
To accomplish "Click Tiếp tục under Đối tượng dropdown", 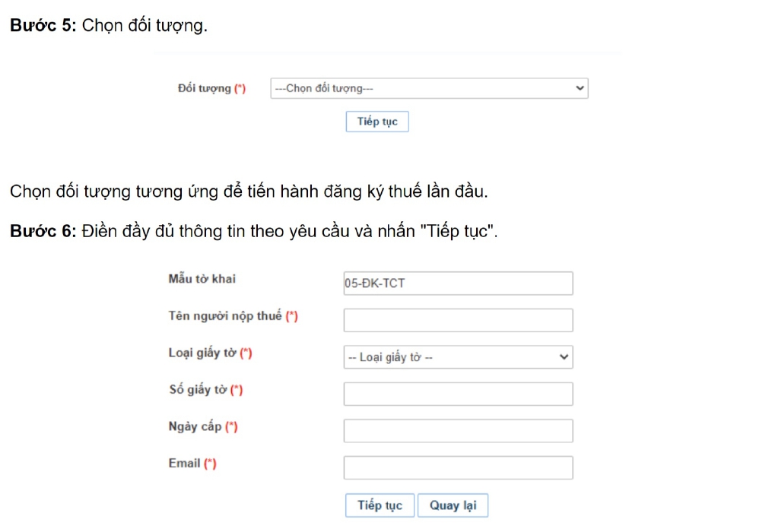I will tap(377, 122).
